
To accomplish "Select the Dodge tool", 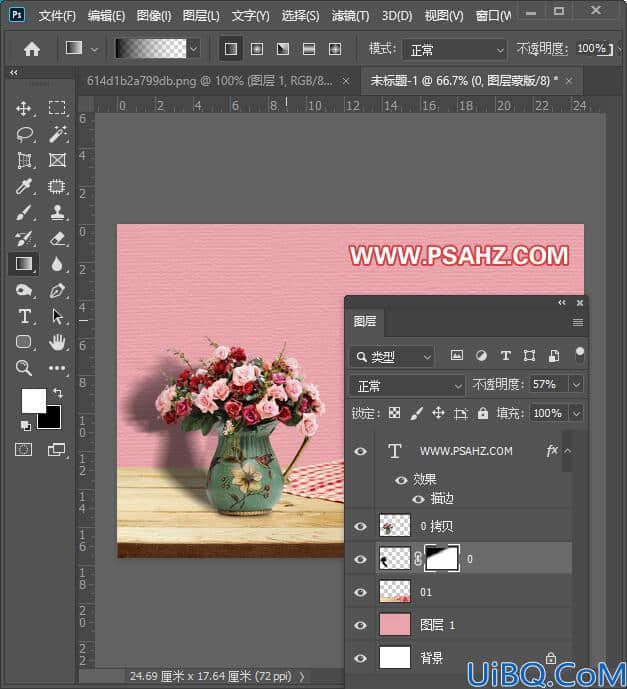I will point(24,290).
